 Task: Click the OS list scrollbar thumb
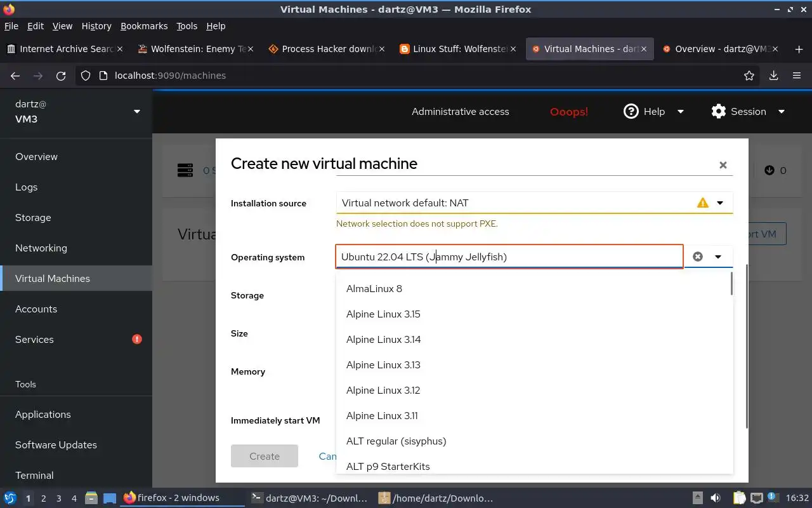click(731, 284)
